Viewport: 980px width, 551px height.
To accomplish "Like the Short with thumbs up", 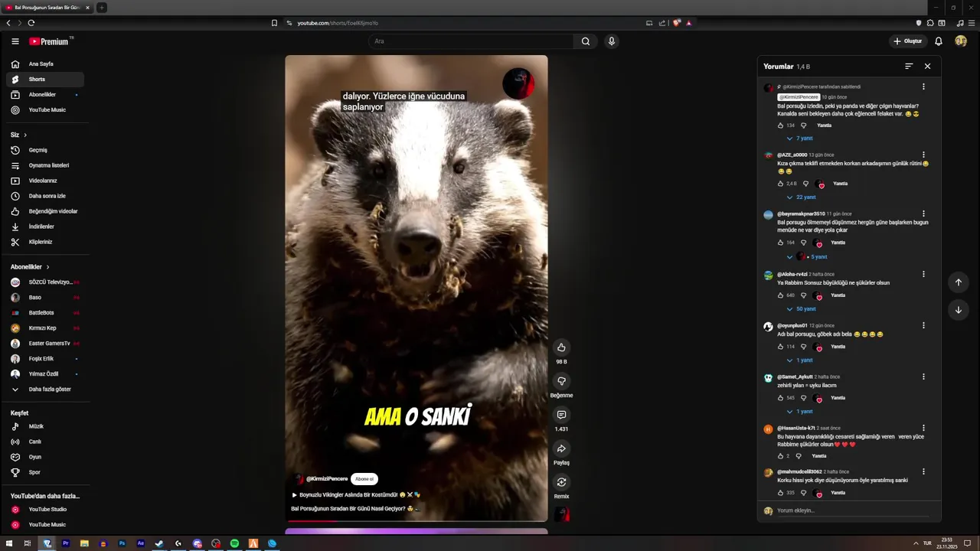I will point(561,347).
